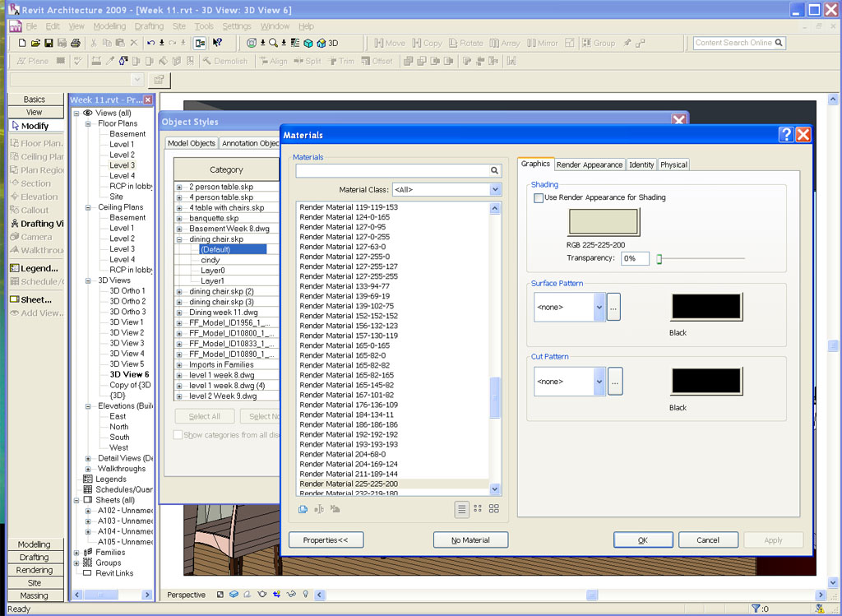Click the Duplicate material icon
Screen dimensions: 842x616
(x=303, y=509)
